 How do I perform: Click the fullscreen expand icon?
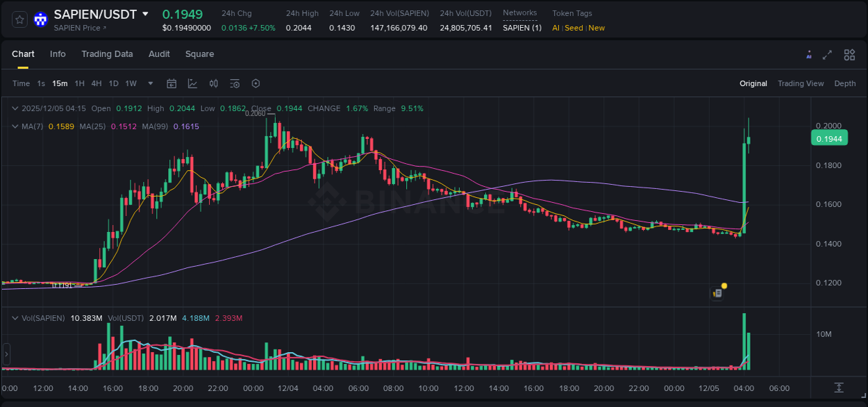click(x=827, y=54)
